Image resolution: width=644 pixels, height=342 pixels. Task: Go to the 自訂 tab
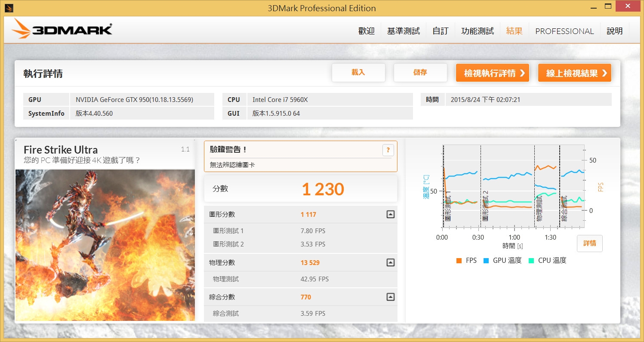pyautogui.click(x=441, y=31)
